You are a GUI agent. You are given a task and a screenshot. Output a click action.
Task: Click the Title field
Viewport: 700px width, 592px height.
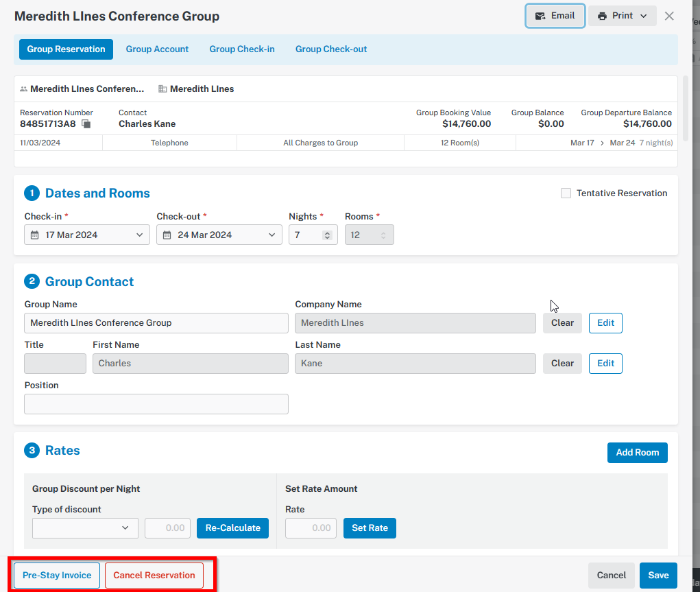tap(56, 364)
